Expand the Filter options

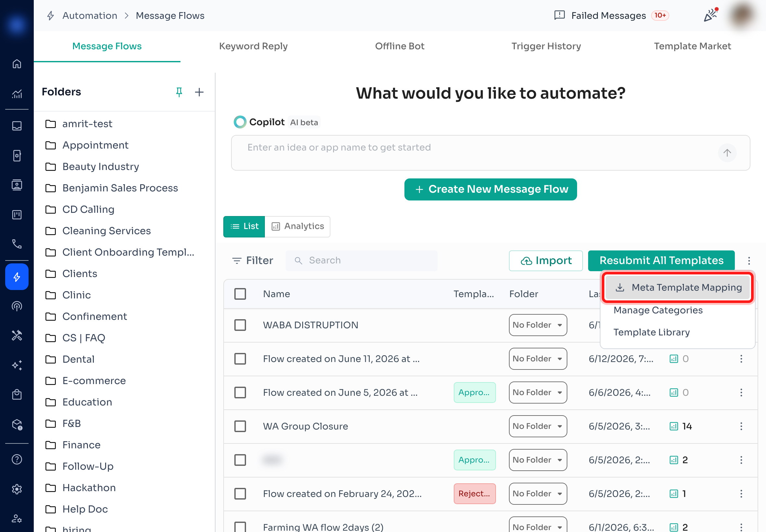(x=253, y=261)
